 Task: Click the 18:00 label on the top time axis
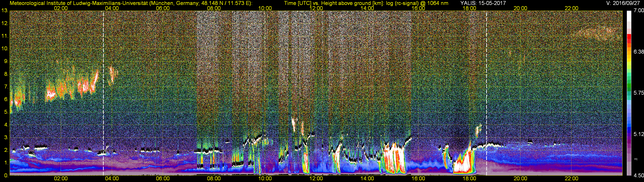pos(469,8)
